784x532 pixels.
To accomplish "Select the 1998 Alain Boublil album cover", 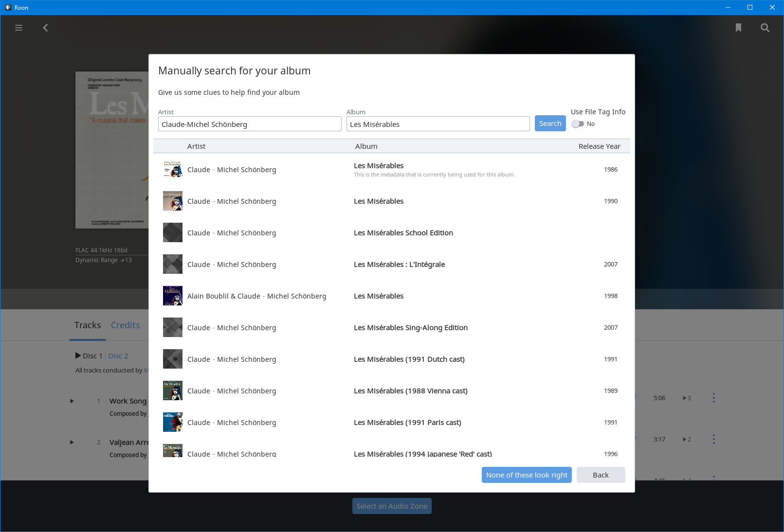I will click(x=173, y=296).
